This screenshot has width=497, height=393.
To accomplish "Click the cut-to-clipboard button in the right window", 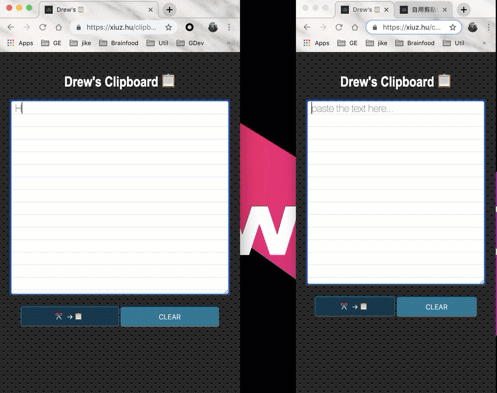I will point(355,306).
